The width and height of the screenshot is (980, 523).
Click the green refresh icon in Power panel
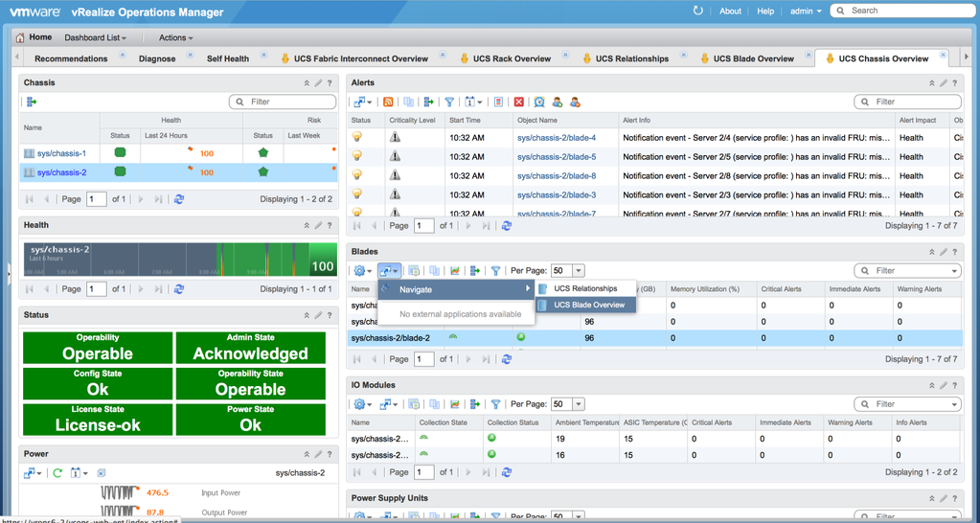point(57,473)
